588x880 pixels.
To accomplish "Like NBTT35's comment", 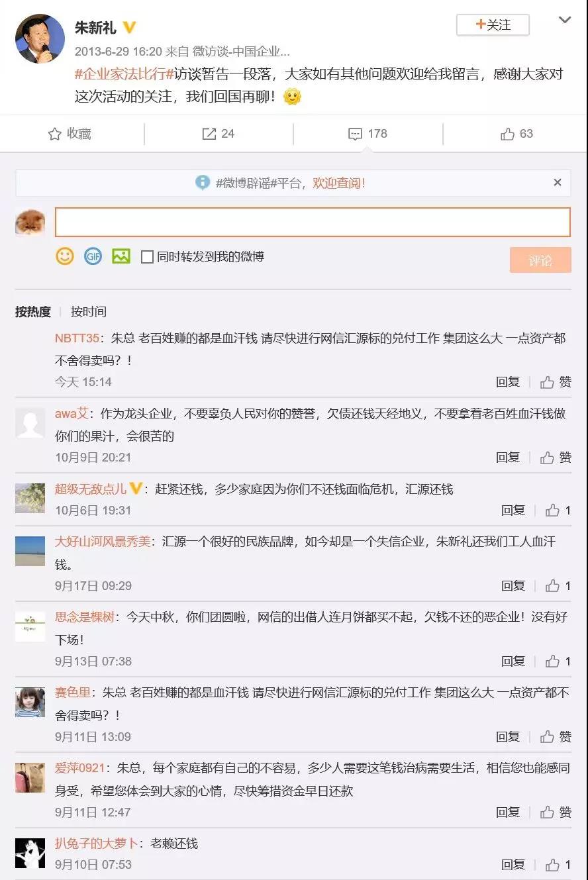I will [556, 382].
